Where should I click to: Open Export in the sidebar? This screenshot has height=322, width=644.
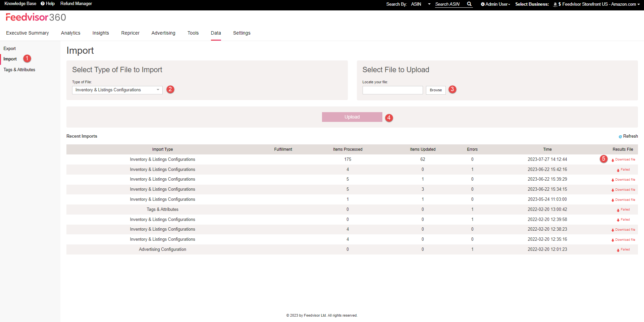click(10, 49)
